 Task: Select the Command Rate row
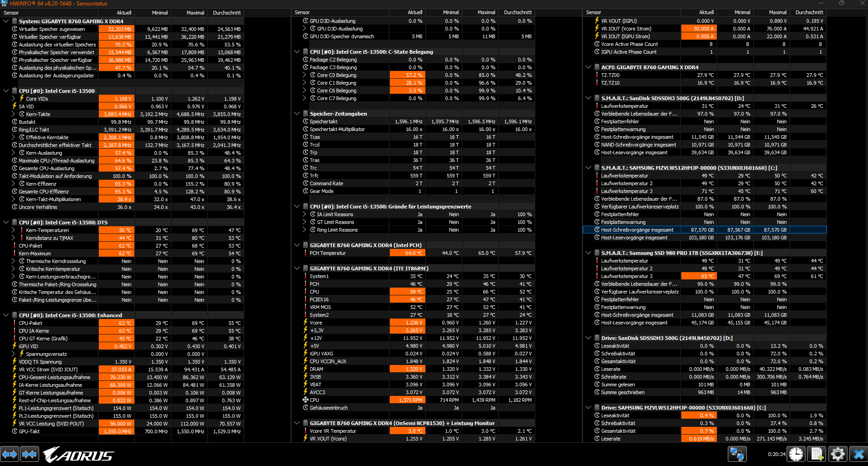point(413,183)
